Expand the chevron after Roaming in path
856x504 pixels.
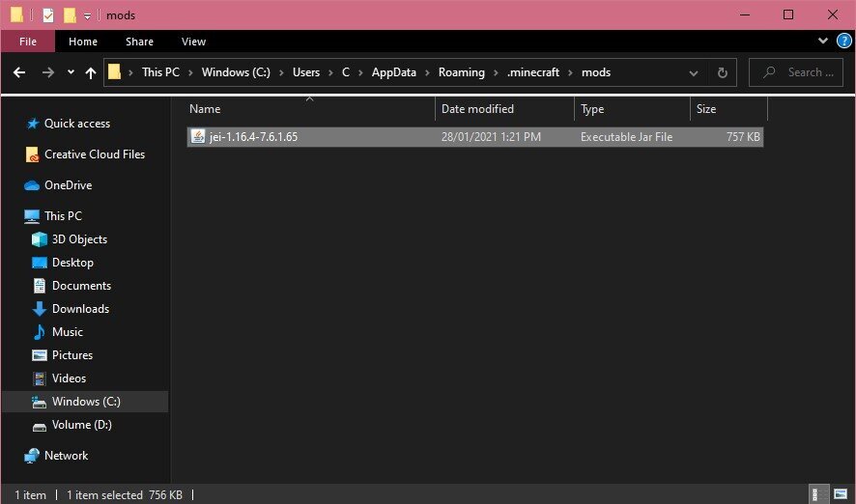click(x=496, y=72)
